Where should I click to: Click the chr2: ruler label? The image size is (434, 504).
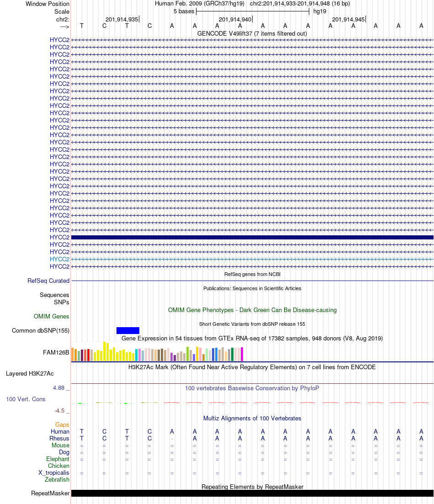63,19
